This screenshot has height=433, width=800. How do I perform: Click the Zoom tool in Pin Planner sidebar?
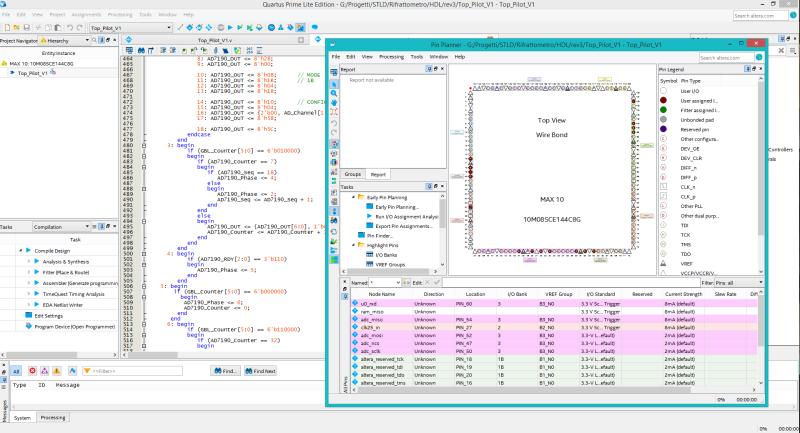point(334,93)
